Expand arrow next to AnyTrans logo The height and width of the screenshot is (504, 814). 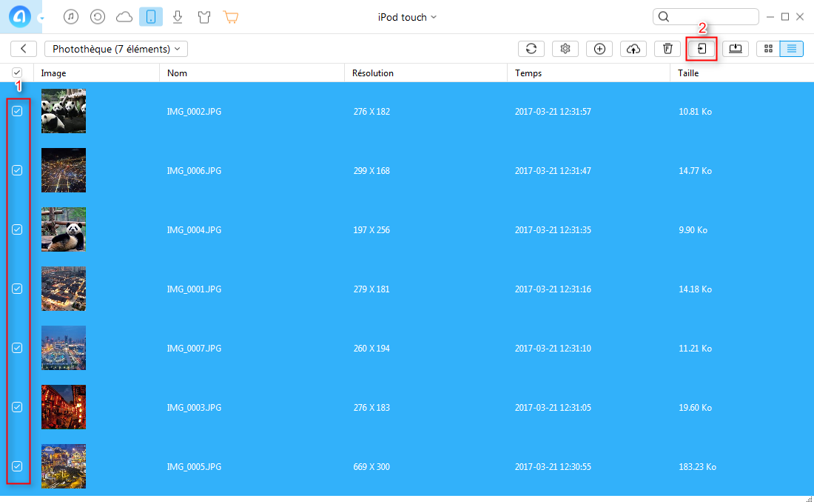pos(41,19)
